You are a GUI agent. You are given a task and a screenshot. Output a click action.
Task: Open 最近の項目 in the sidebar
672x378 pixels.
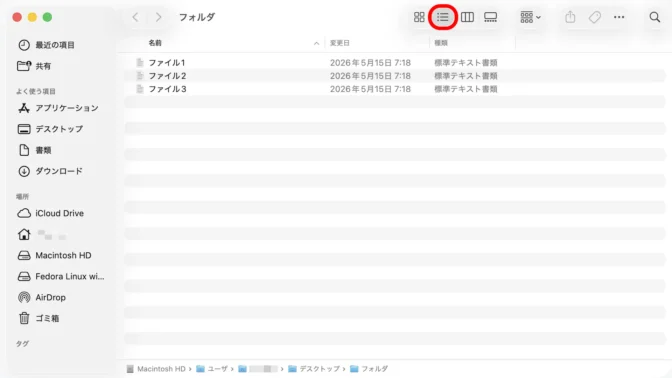click(46, 45)
